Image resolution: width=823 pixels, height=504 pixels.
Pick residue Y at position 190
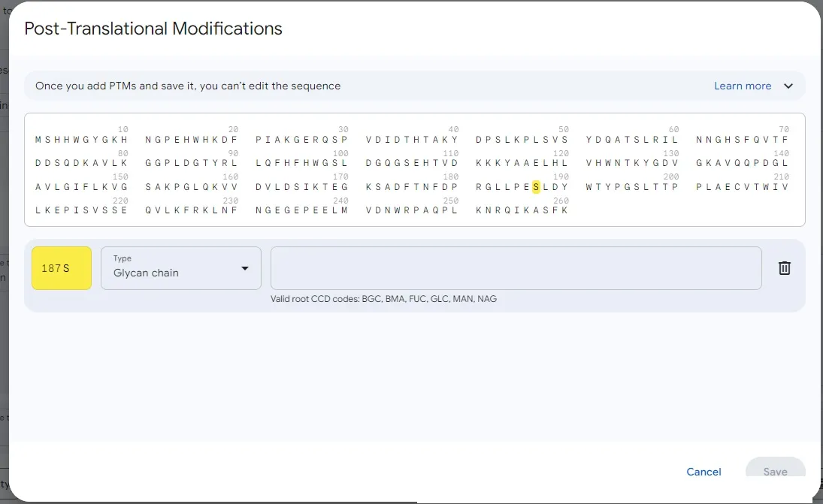coord(565,187)
